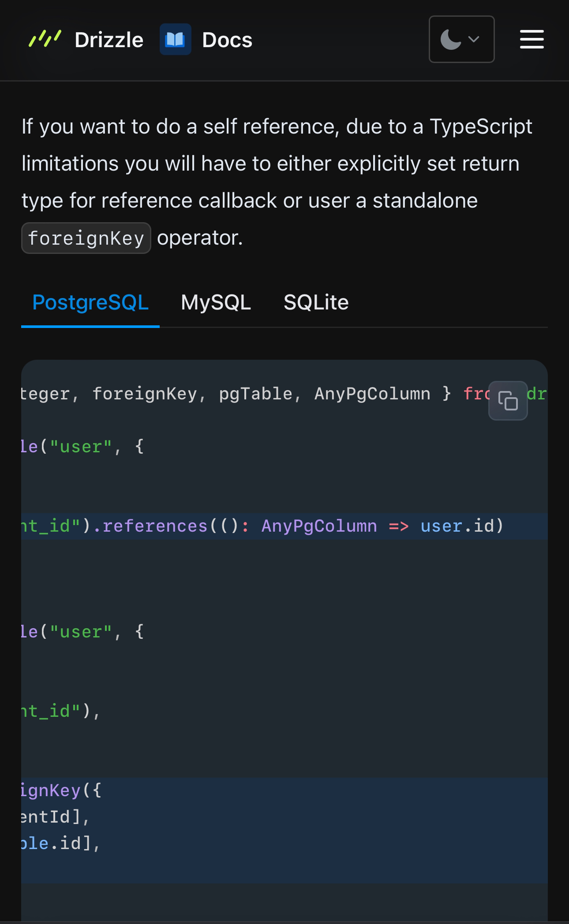Click AnyPgColumn in the import line
569x924 pixels.
372,394
